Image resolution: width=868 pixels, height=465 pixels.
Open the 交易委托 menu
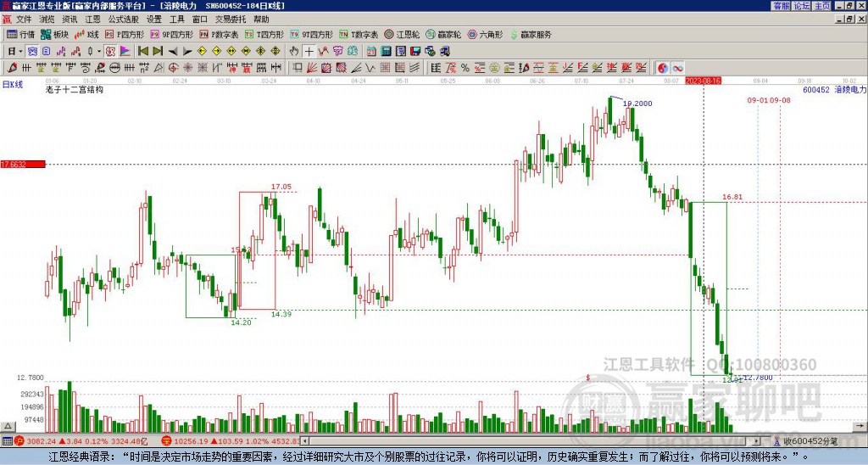point(231,20)
